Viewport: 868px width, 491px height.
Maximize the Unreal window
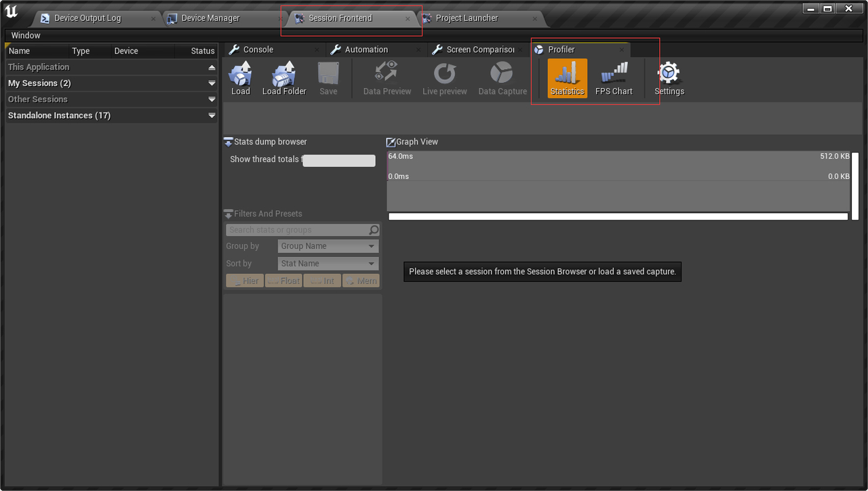(827, 8)
